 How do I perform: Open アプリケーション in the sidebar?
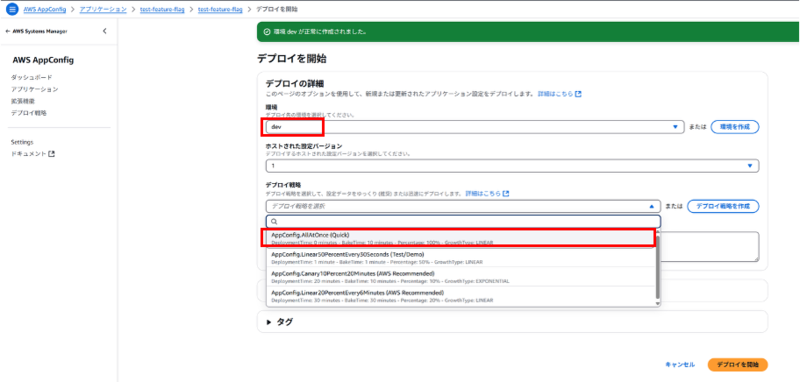(x=34, y=89)
